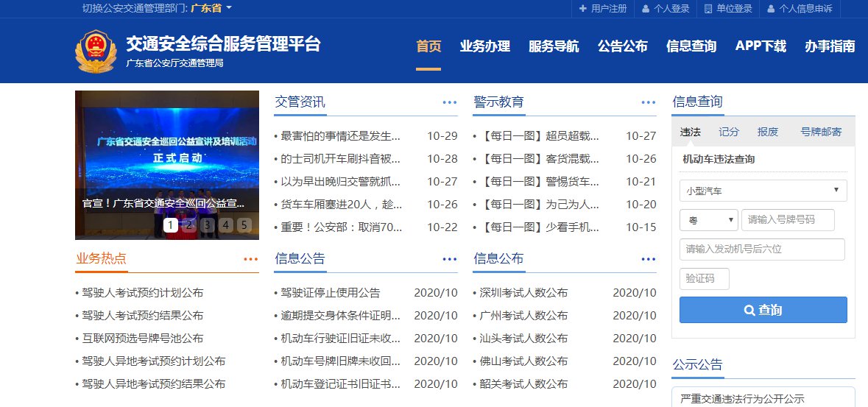Click the three-dot more icon beside 交管资讯
Screen dimensions: 868x407
450,102
